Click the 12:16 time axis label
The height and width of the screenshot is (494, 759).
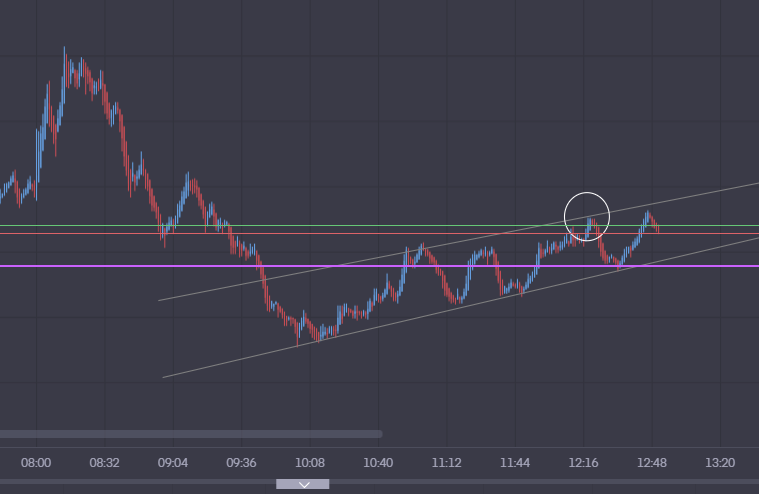click(583, 463)
